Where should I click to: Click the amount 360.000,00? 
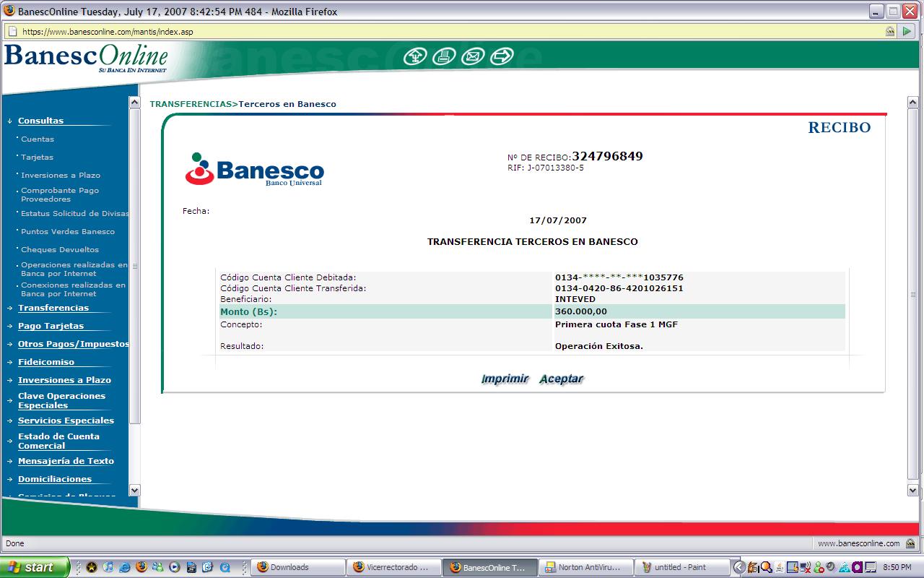(x=581, y=311)
